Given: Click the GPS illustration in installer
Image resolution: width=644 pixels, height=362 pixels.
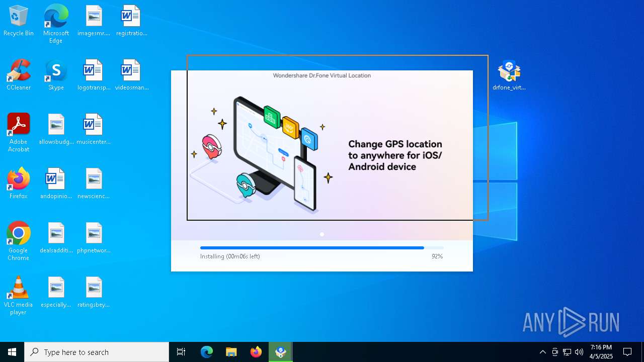Looking at the screenshot, I should 261,155.
